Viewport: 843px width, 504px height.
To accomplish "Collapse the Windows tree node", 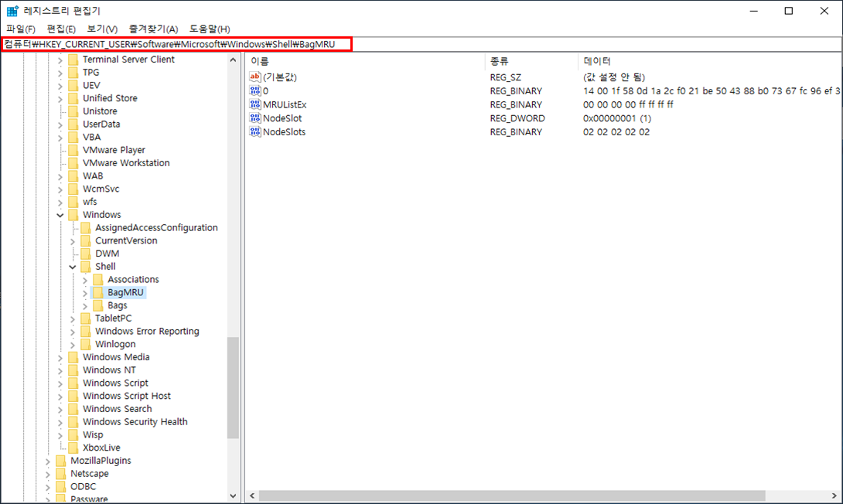I will point(60,215).
